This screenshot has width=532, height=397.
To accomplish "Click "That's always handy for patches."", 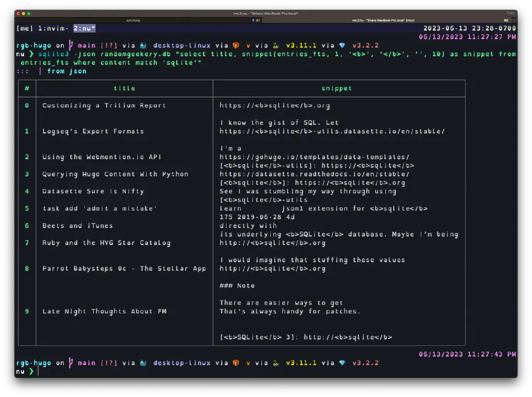I will pos(290,311).
